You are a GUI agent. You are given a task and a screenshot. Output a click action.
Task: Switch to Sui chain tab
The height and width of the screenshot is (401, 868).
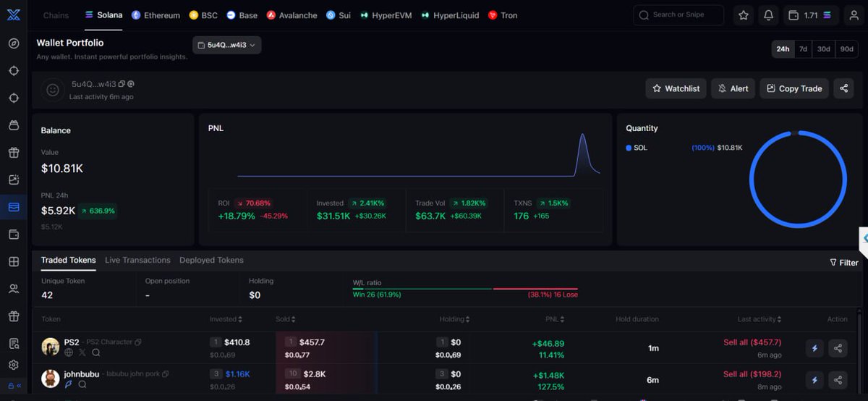338,15
